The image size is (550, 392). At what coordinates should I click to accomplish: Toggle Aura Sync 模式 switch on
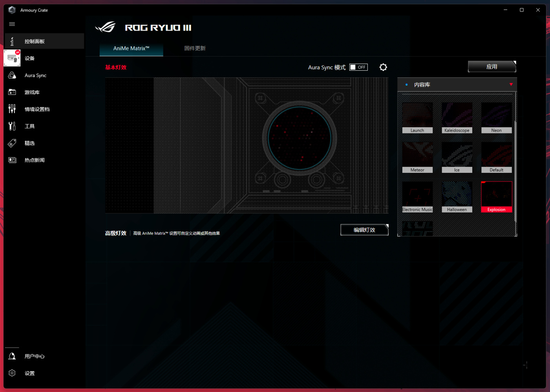point(358,67)
